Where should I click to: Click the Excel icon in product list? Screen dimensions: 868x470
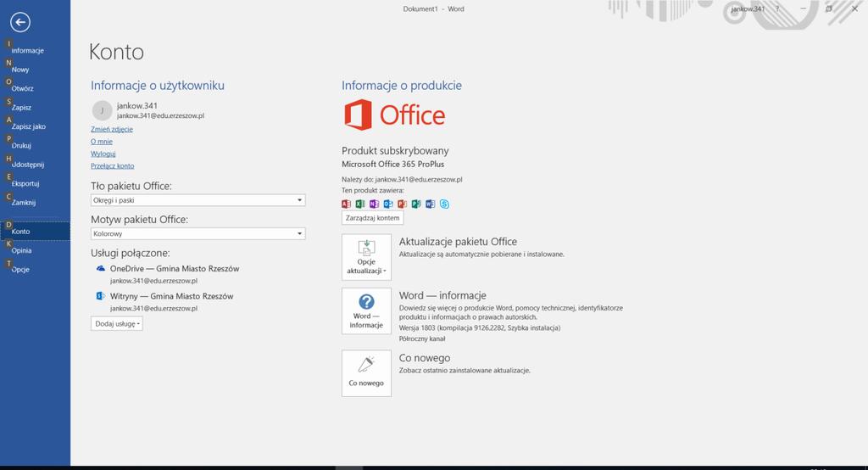360,204
